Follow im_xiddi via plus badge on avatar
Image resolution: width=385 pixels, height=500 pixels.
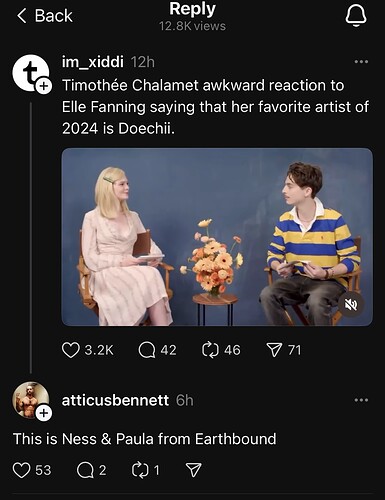tap(44, 86)
